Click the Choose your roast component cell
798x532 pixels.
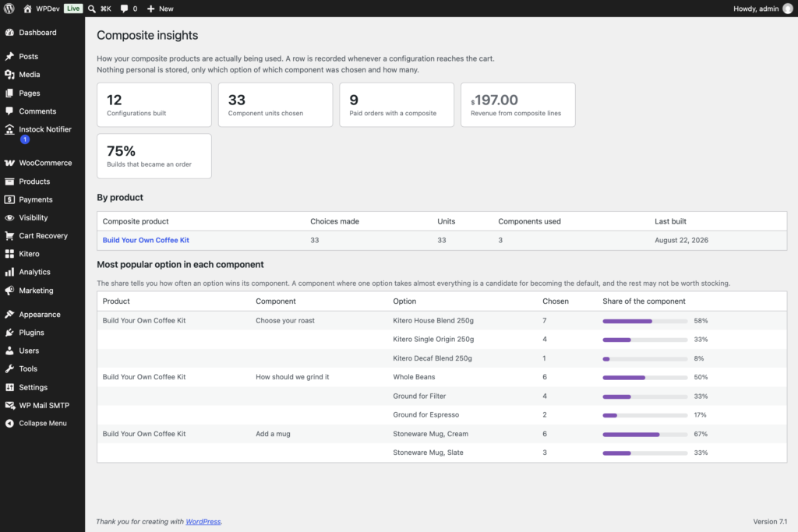click(x=285, y=320)
